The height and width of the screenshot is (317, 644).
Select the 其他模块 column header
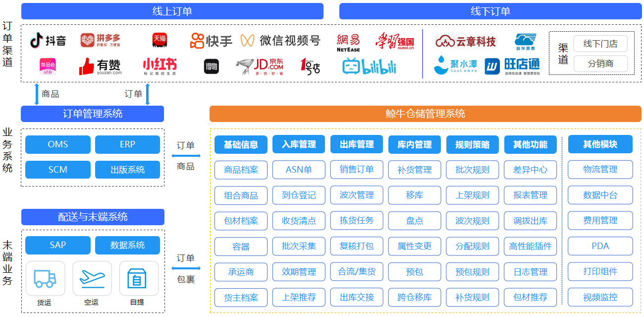[x=600, y=144]
